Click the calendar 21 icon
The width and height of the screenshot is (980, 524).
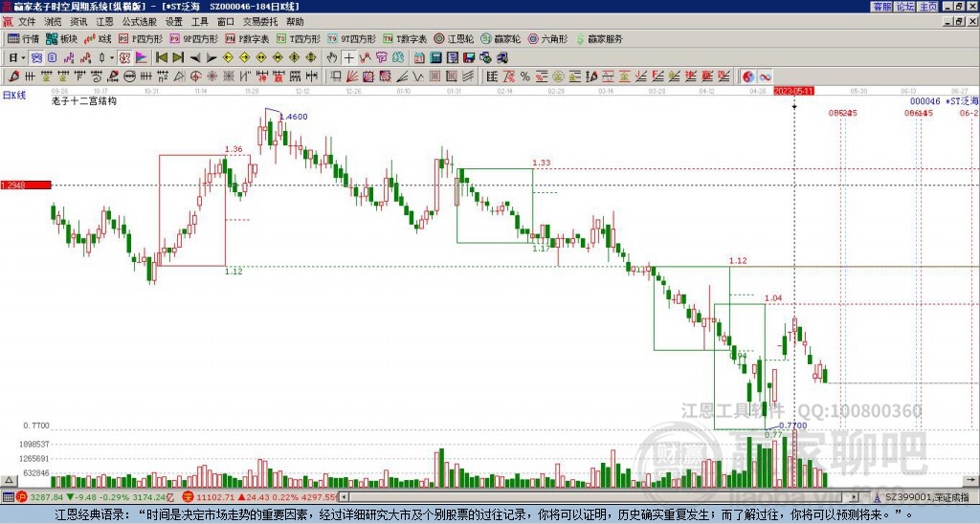pos(419,58)
